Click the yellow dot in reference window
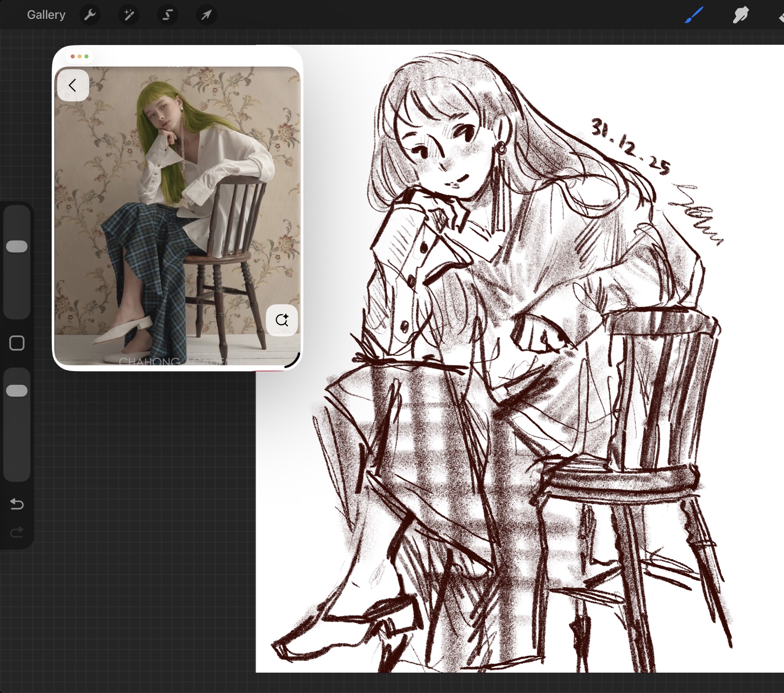This screenshot has height=693, width=784. [x=80, y=56]
